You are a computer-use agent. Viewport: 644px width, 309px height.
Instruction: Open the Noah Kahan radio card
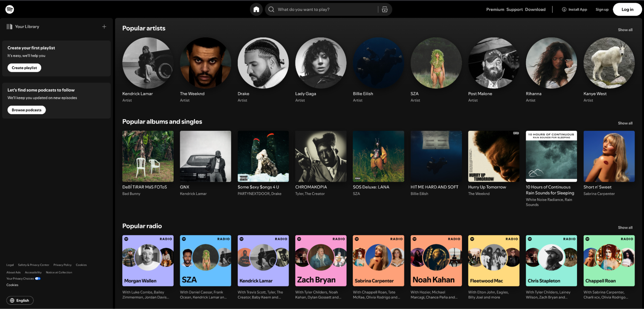tap(436, 261)
